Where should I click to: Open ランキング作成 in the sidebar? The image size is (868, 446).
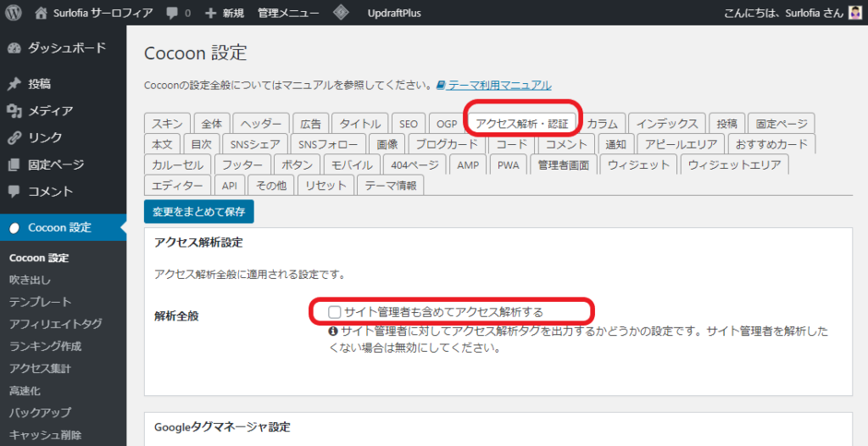(x=46, y=346)
